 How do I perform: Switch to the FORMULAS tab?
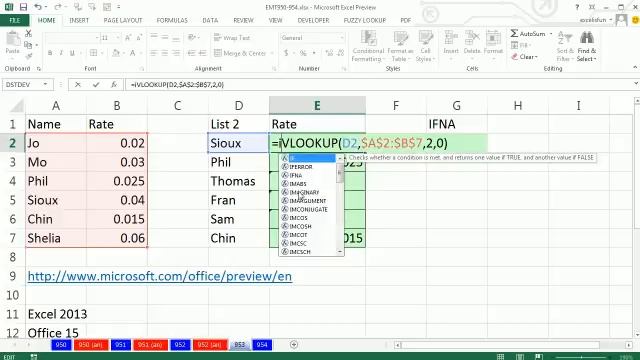tap(172, 20)
